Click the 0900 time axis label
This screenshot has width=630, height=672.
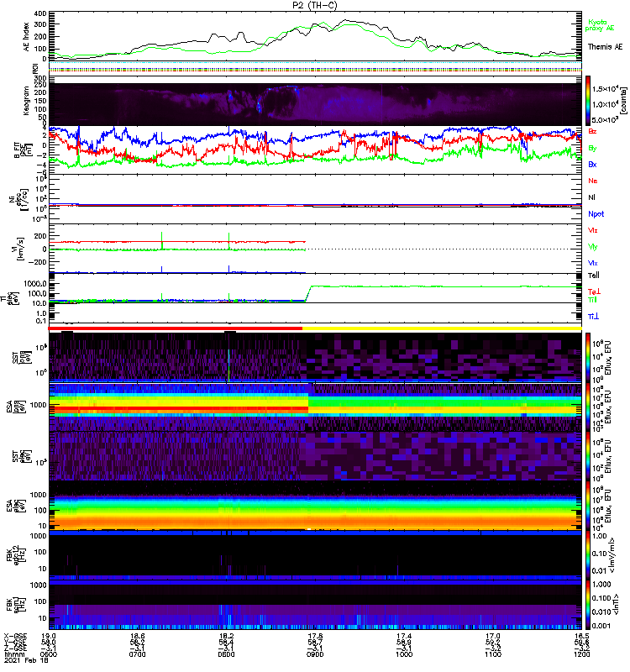pos(315,654)
